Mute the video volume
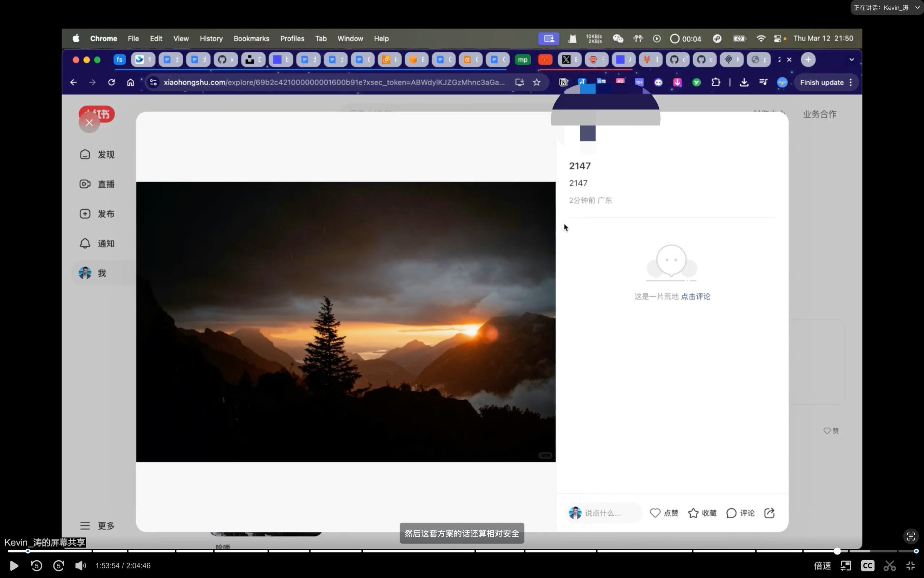Screen dimensions: 924x578 [80, 566]
